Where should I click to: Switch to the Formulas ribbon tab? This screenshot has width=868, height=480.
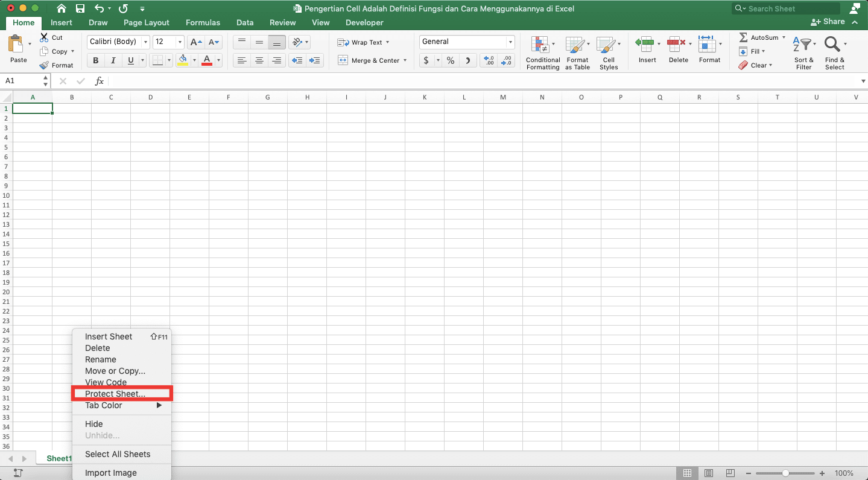[x=203, y=23]
